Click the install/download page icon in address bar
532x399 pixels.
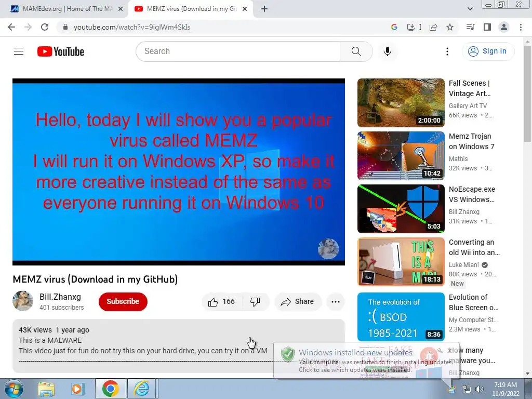point(411,27)
